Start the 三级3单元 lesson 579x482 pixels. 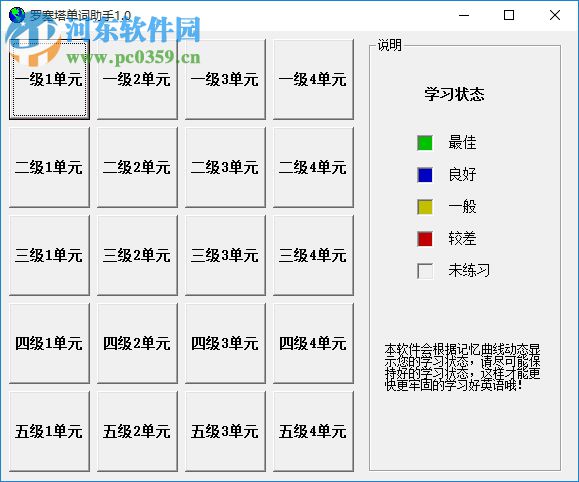[225, 255]
